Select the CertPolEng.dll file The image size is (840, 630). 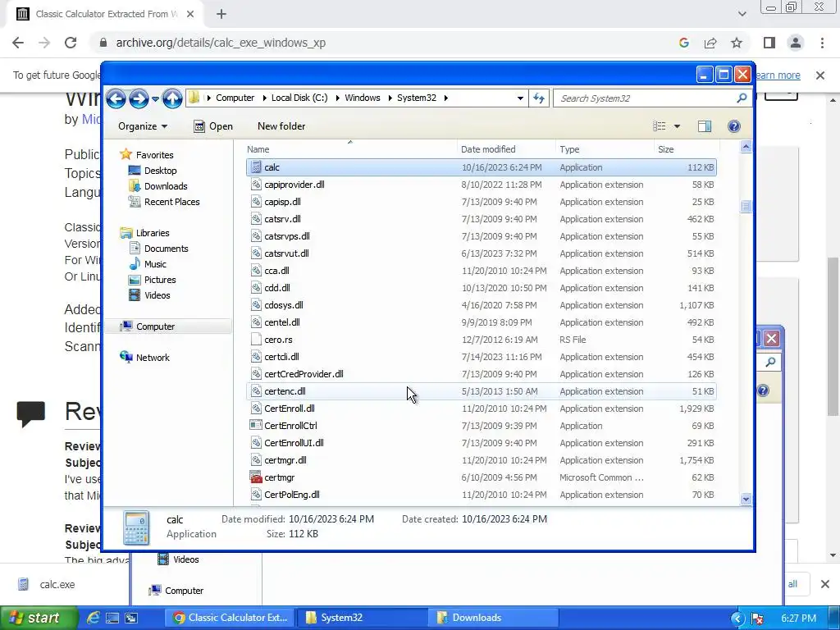coord(291,495)
